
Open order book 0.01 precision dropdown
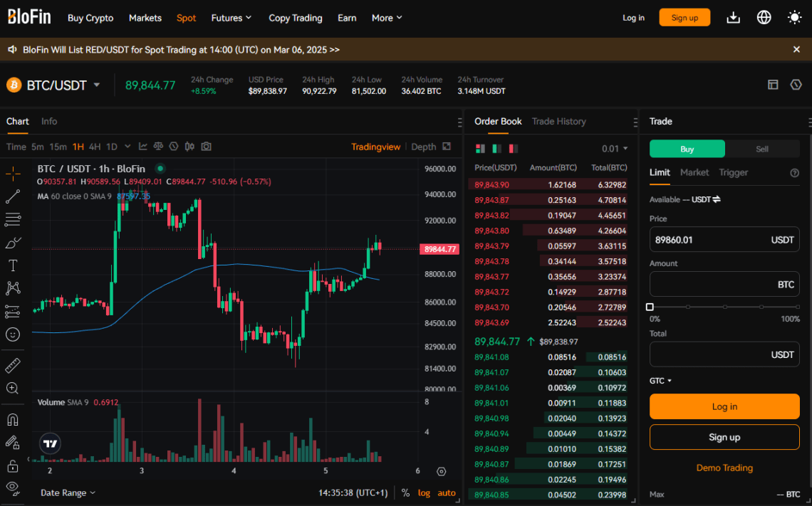(x=615, y=149)
